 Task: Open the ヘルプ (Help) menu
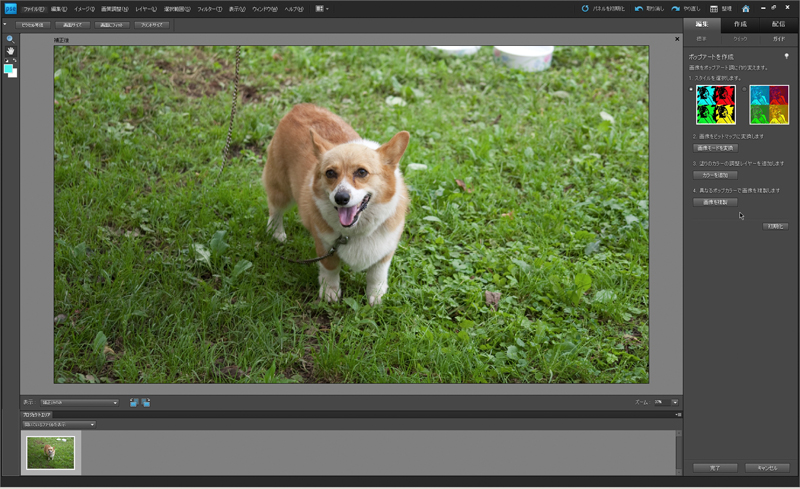pos(294,9)
